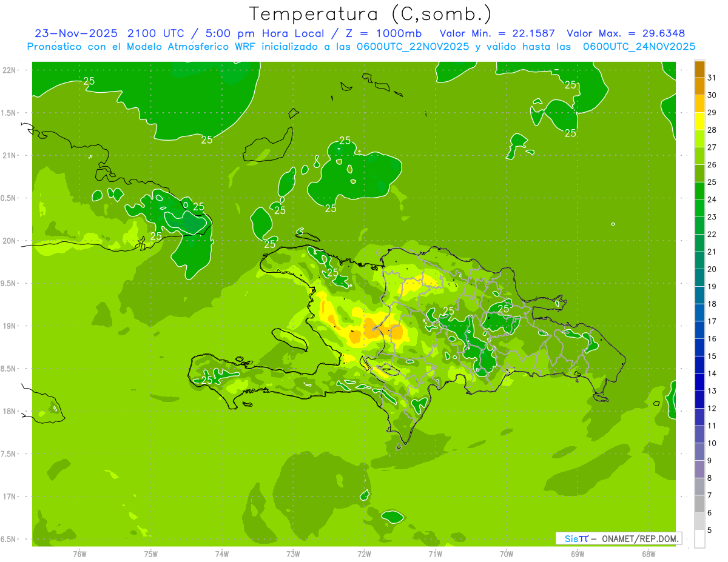
Task: Click the "72W" longitude axis label
Action: 364,554
